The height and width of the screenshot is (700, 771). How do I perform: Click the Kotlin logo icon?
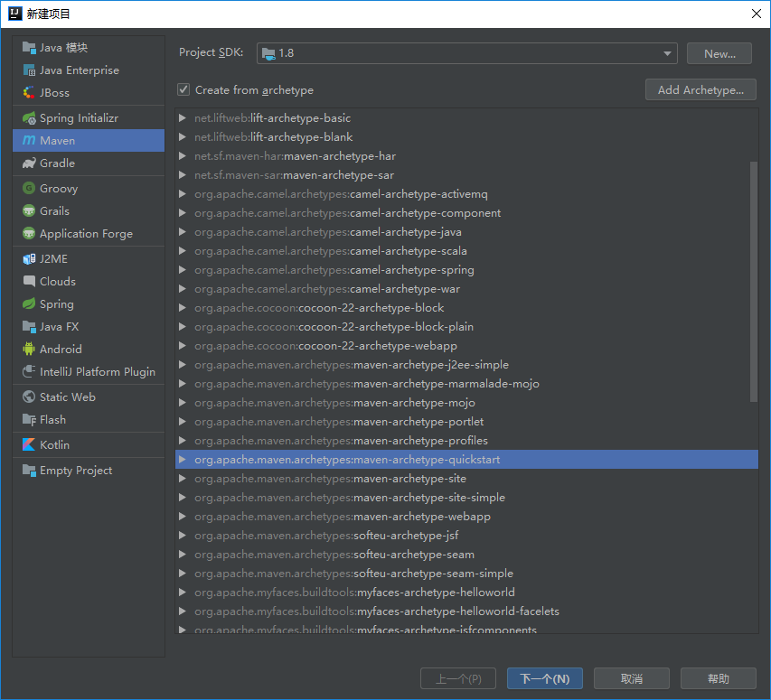click(29, 445)
